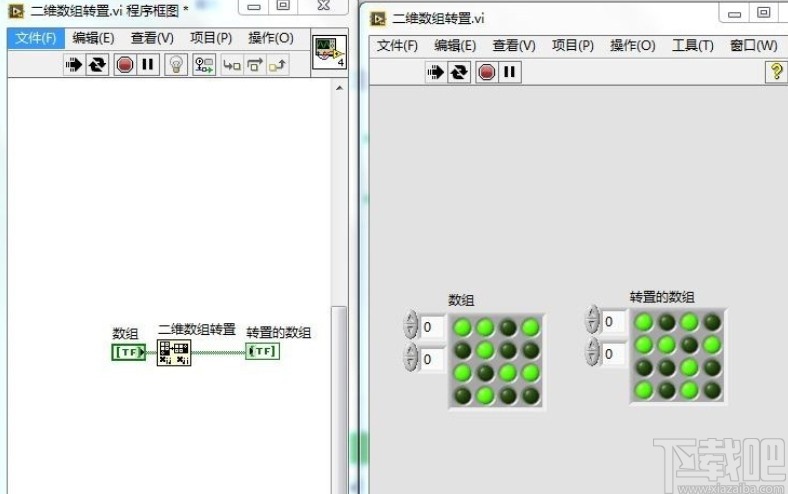Toggle first-row first-column LED in 转置的数组 array
Viewport: 788px width, 494px height.
click(644, 322)
